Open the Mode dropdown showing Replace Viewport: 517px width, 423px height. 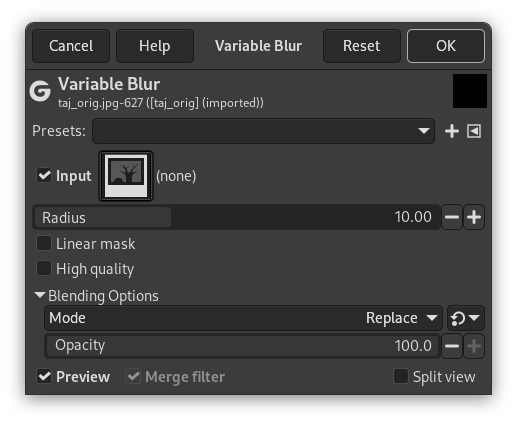[243, 318]
